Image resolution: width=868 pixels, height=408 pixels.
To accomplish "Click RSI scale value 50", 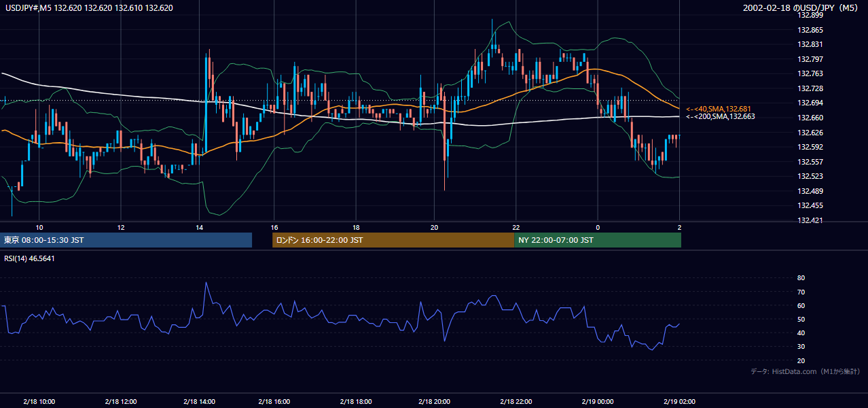I will [x=801, y=319].
